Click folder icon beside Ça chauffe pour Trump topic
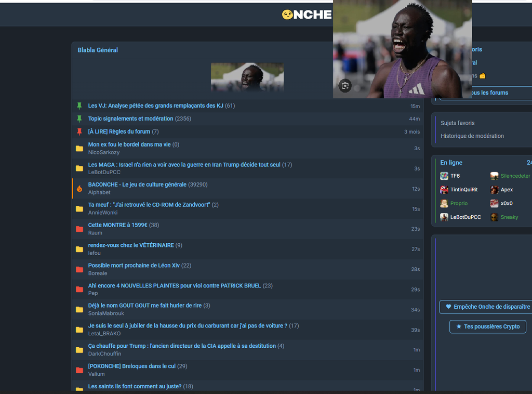 pos(79,350)
